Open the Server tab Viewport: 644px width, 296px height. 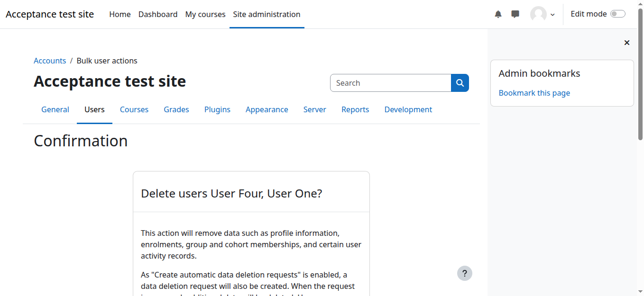tap(314, 109)
